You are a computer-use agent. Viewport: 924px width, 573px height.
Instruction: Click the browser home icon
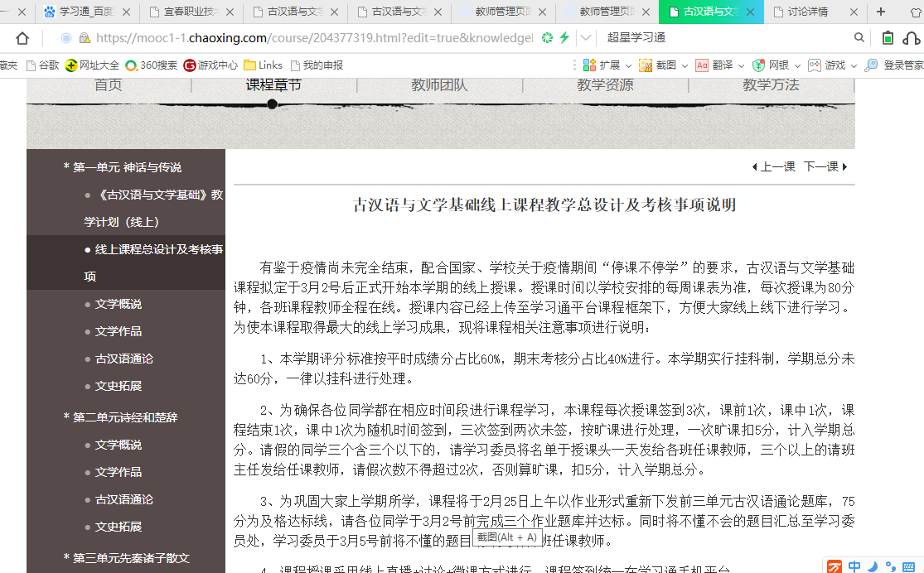point(22,38)
